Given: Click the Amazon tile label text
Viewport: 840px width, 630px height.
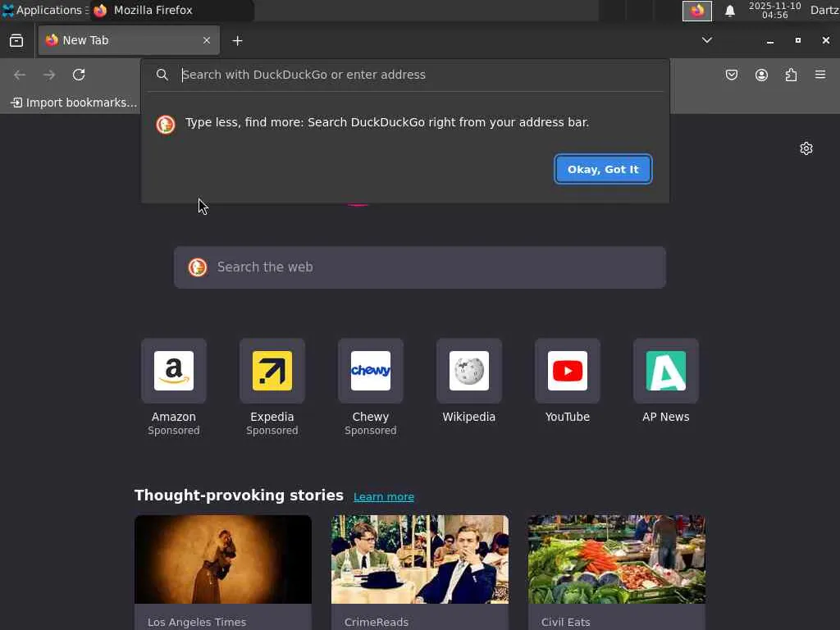Looking at the screenshot, I should point(174,417).
